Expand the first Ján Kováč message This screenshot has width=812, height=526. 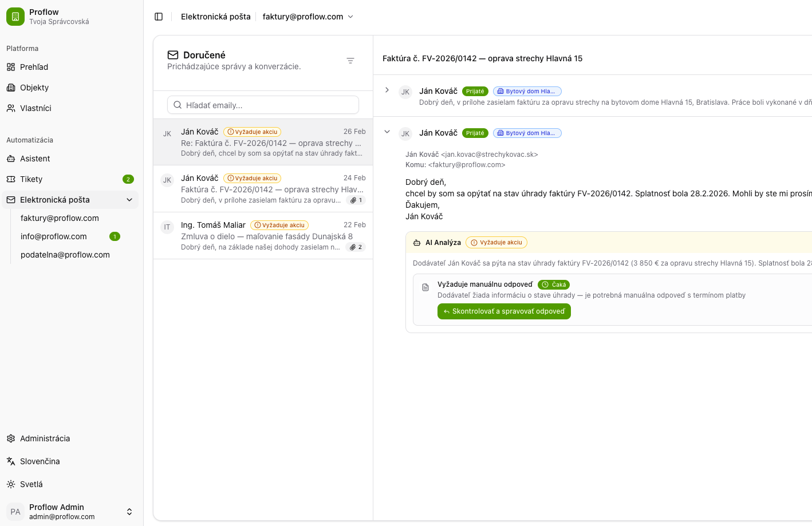click(x=387, y=90)
